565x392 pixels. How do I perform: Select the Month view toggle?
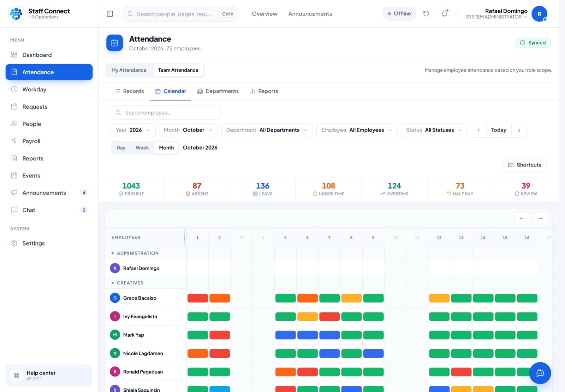click(x=166, y=148)
